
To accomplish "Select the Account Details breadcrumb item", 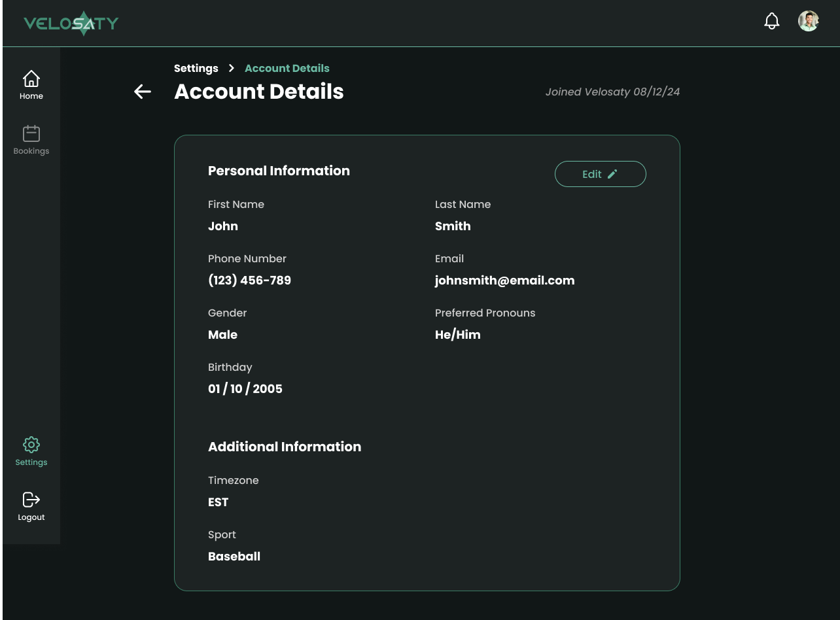I will coord(287,68).
